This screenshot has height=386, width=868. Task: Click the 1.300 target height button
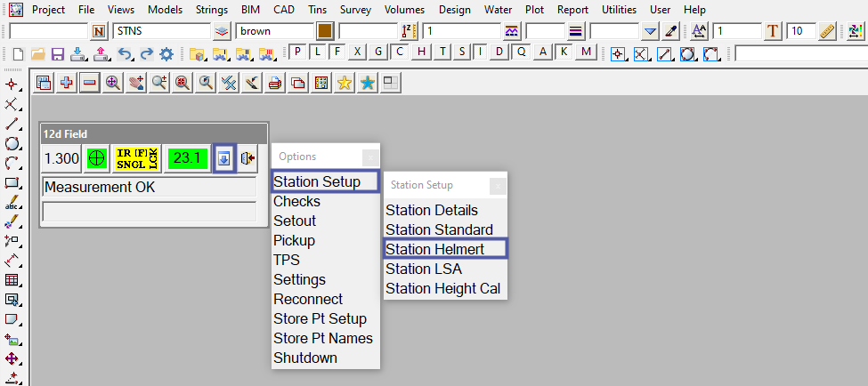(61, 158)
